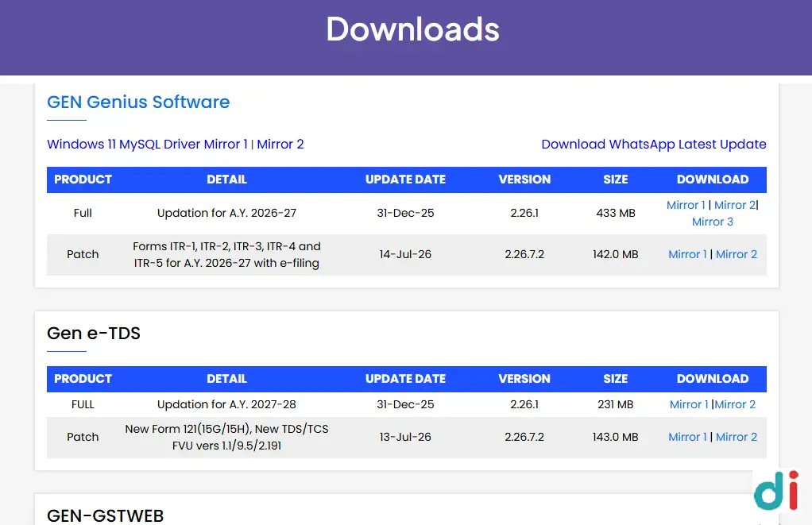The height and width of the screenshot is (525, 812).
Task: Download e-TDS Patch 143.0 MB via Mirror 1
Action: tap(687, 437)
